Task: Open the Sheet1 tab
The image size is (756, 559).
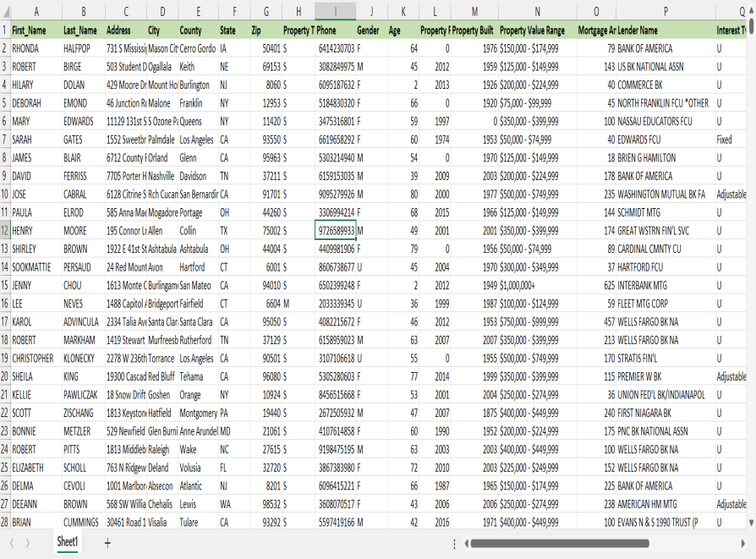Action: pyautogui.click(x=67, y=542)
